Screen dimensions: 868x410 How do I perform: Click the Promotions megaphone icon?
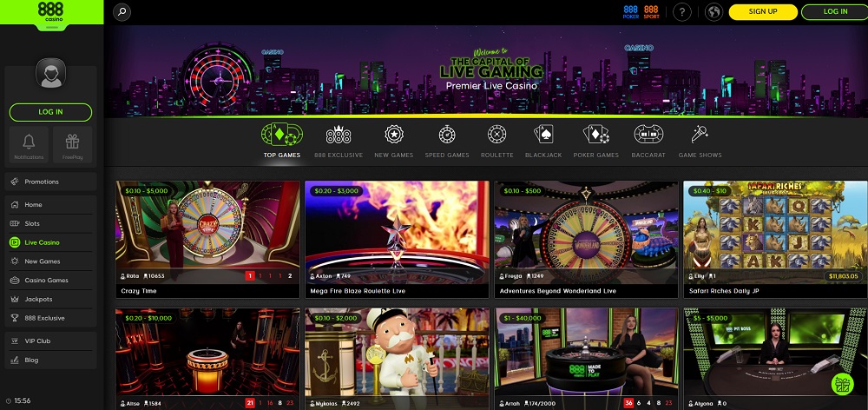(x=15, y=182)
